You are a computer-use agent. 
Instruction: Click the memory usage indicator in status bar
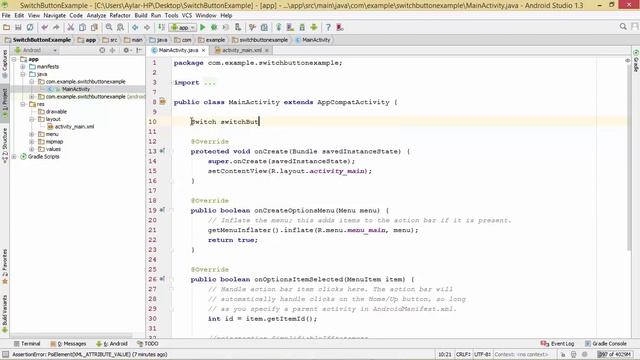615,355
